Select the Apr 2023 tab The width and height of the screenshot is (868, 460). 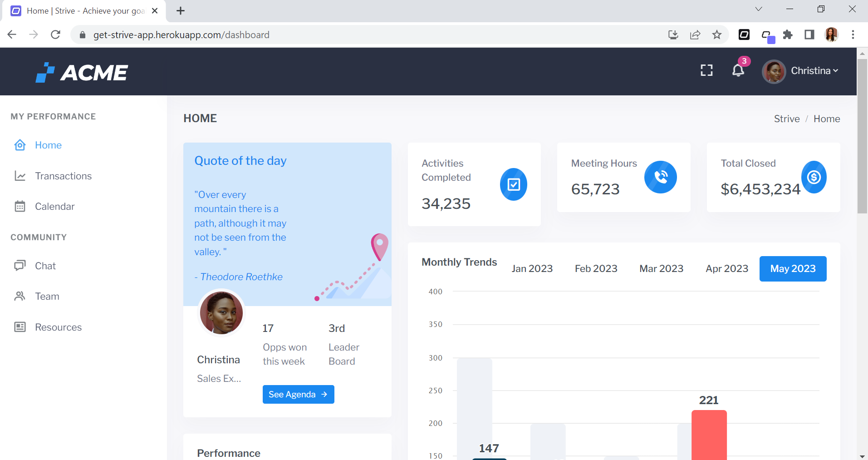coord(726,269)
